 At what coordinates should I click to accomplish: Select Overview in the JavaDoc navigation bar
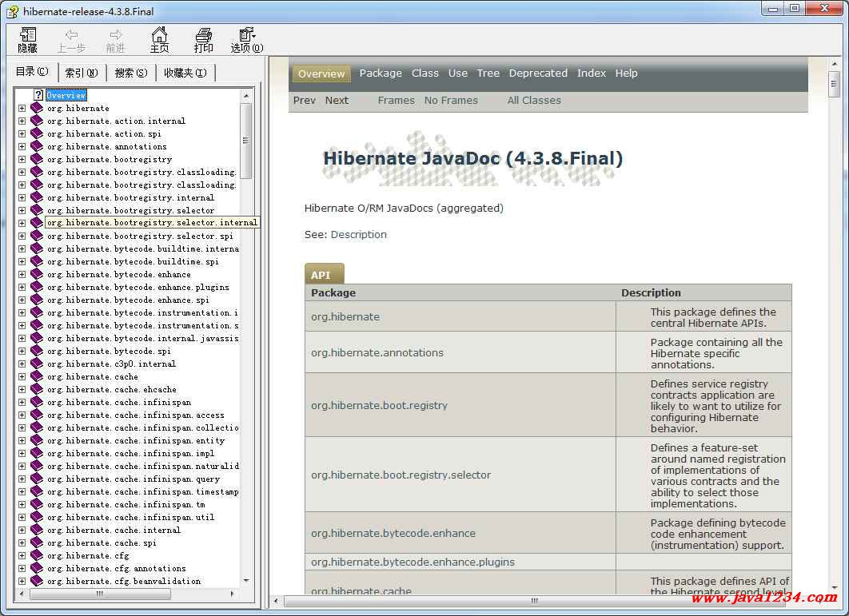[x=321, y=74]
